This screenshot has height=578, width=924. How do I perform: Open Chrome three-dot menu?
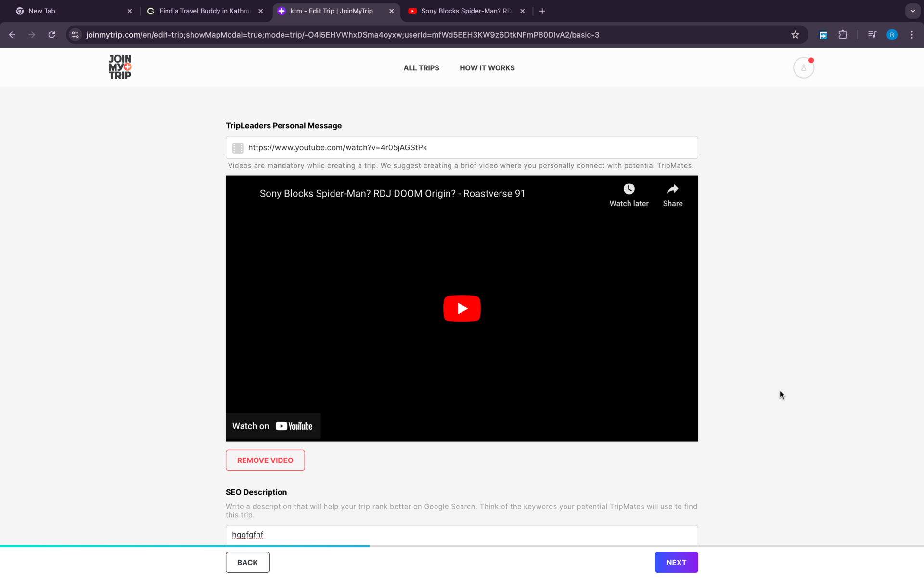[911, 35]
